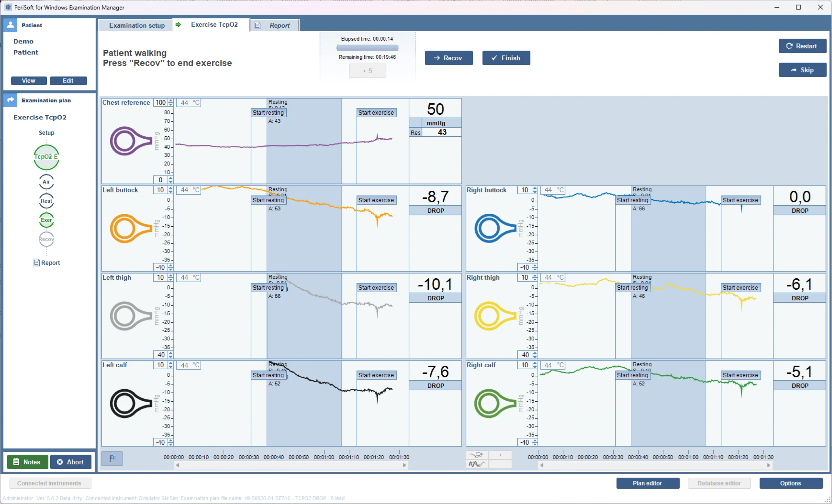Decrease Left buttock lower scale value
832x504 pixels.
pos(171,269)
